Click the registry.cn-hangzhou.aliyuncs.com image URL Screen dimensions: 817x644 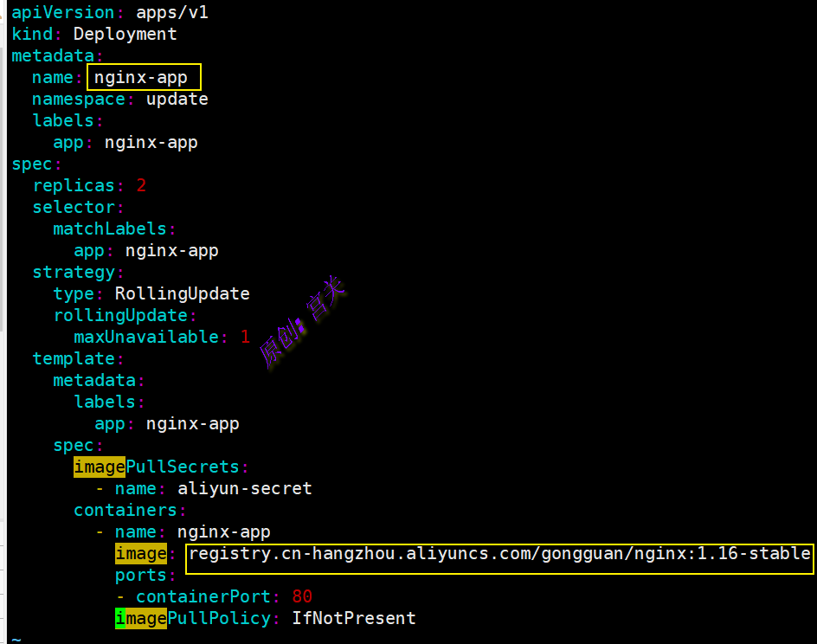point(499,553)
